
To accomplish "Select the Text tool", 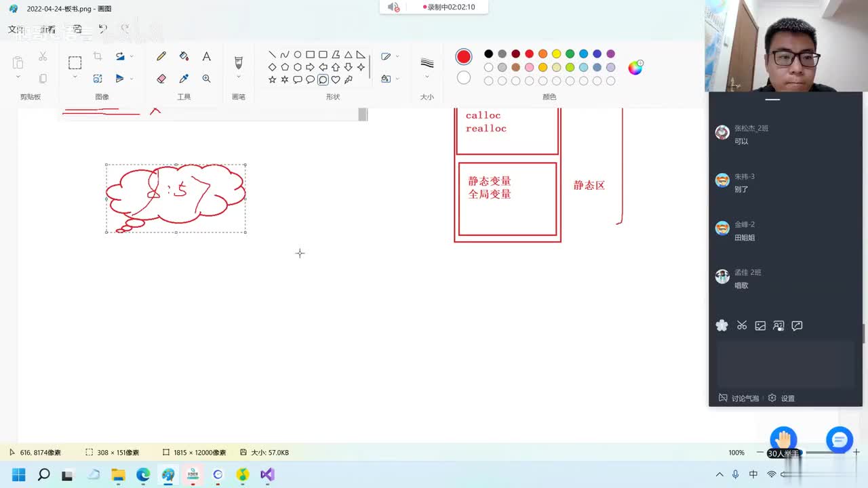I will coord(207,56).
